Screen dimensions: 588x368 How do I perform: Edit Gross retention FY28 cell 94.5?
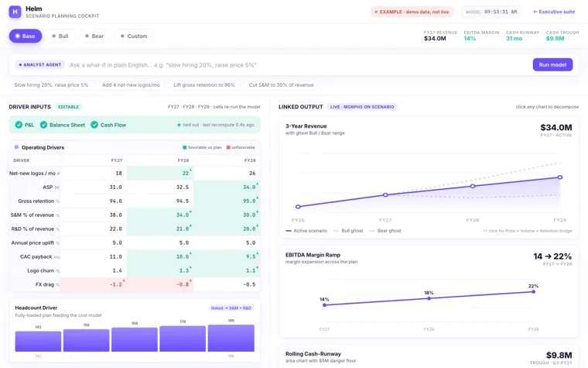pos(160,201)
